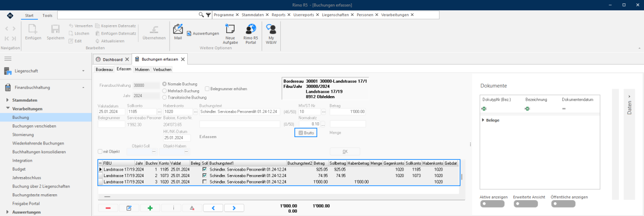Check Belegnummer erhöhen

pyautogui.click(x=207, y=89)
